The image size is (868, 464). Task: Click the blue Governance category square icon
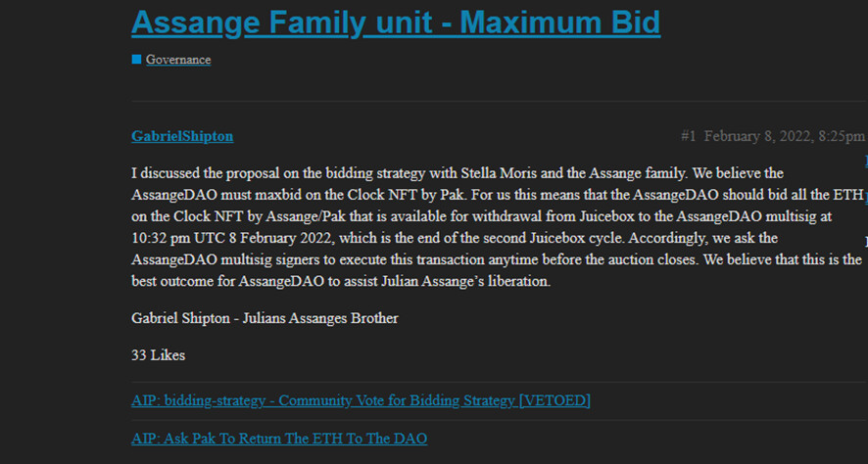pos(136,60)
